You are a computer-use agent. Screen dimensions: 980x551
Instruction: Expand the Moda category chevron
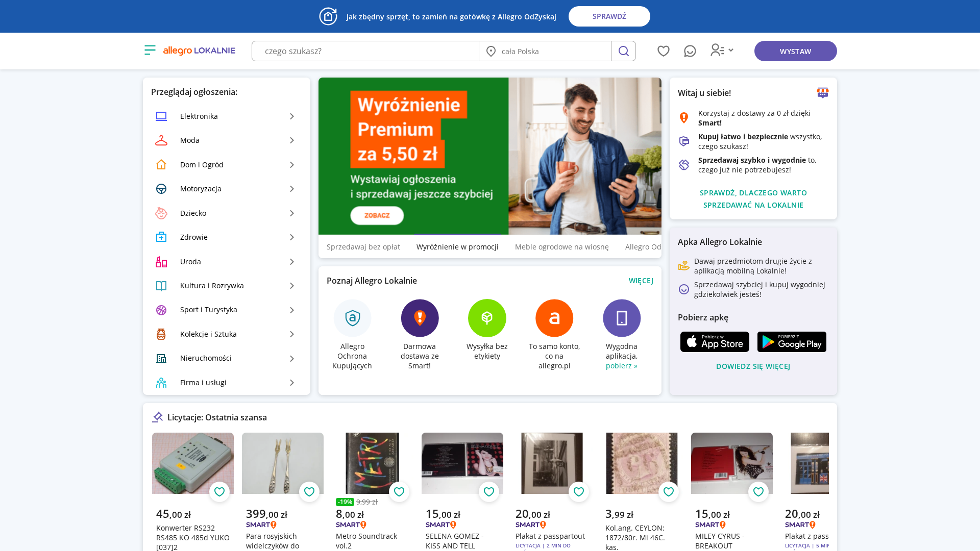point(292,140)
